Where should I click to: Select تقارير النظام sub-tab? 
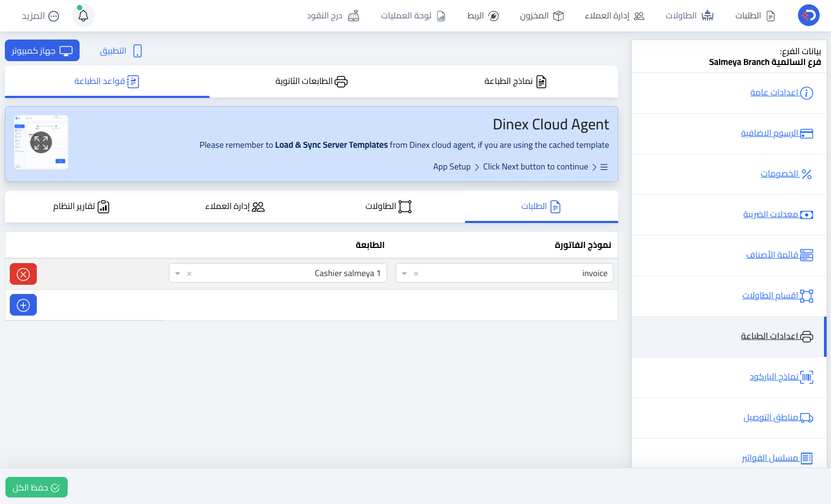(81, 206)
